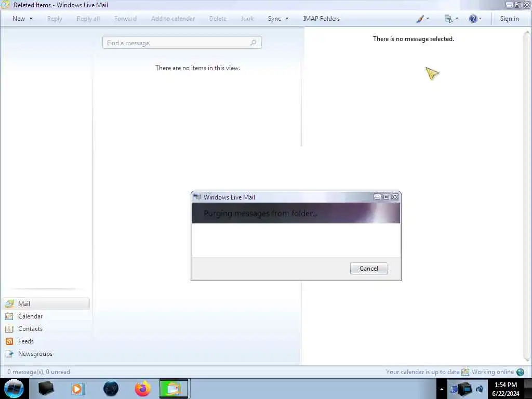The image size is (532, 399).
Task: Click the blue swirl tray icon
Action: 480,389
